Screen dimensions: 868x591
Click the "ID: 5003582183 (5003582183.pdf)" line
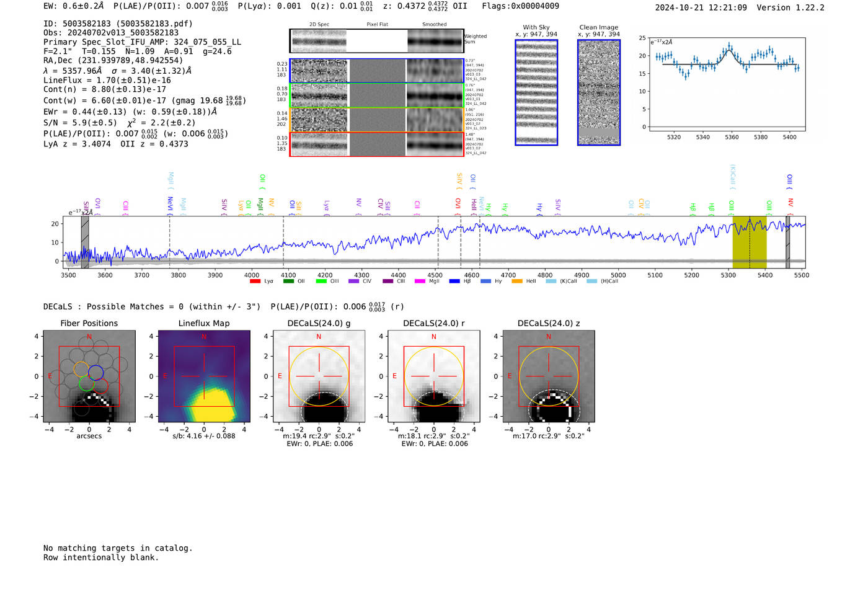pos(118,24)
